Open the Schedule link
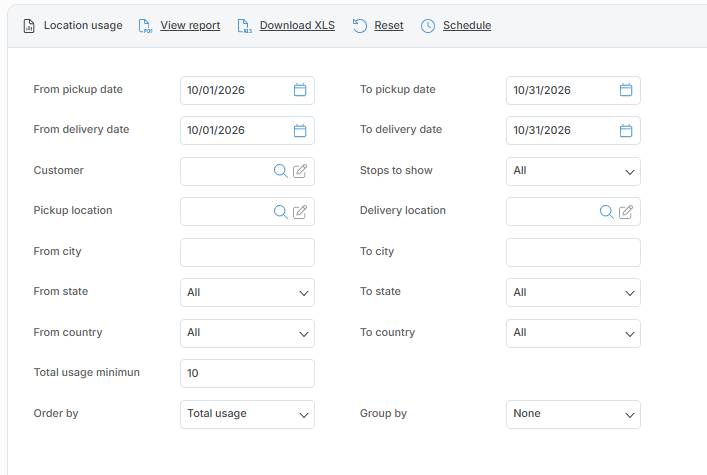 (x=467, y=25)
